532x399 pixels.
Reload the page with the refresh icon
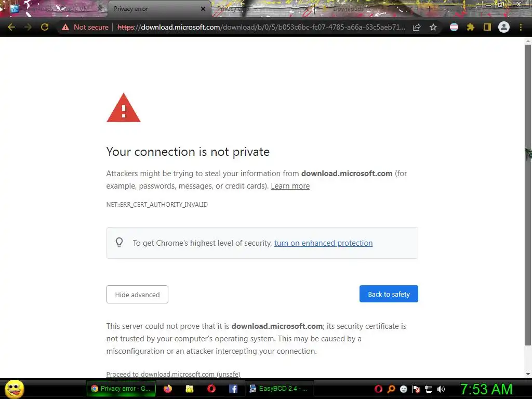[x=45, y=27]
